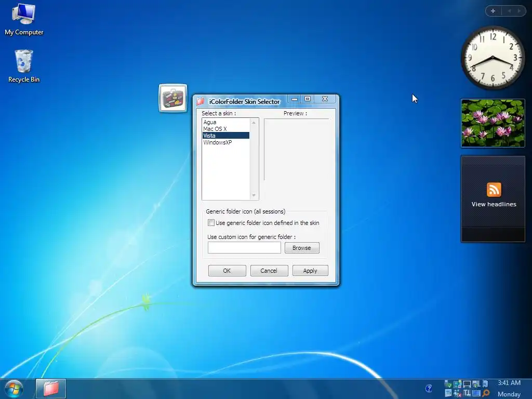Click the orange RSS feed icon
The image size is (532, 399).
pyautogui.click(x=494, y=190)
